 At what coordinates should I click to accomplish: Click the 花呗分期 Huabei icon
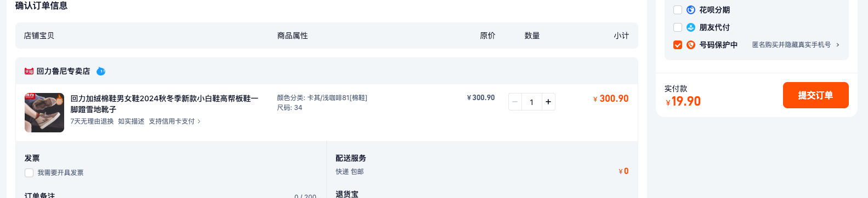click(x=691, y=10)
